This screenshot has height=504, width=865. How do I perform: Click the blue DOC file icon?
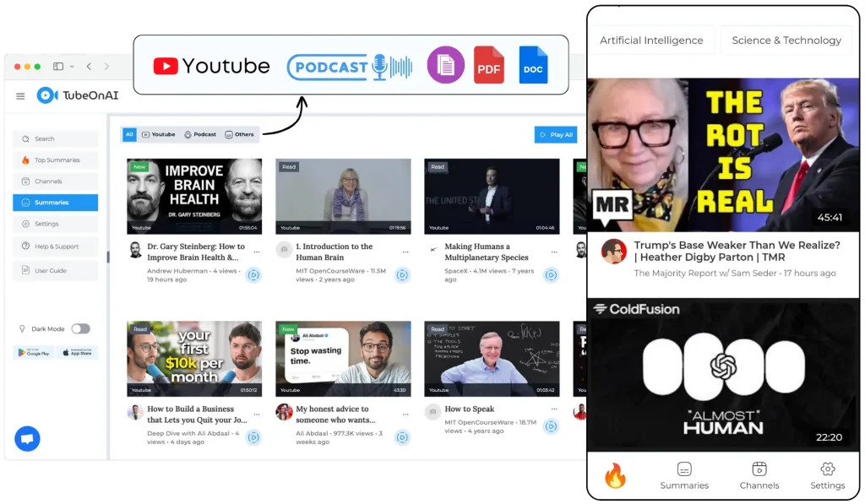533,65
